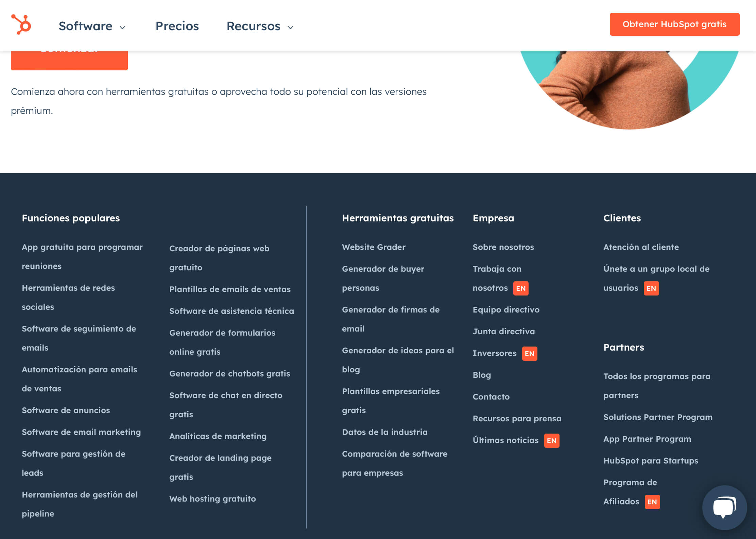Toggle EN language badge on Inversores
The image size is (756, 539).
click(529, 353)
